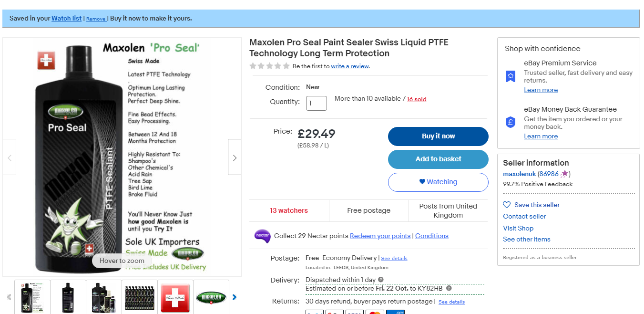Advance the thumbnail strip with the blue chevron

coord(234,297)
